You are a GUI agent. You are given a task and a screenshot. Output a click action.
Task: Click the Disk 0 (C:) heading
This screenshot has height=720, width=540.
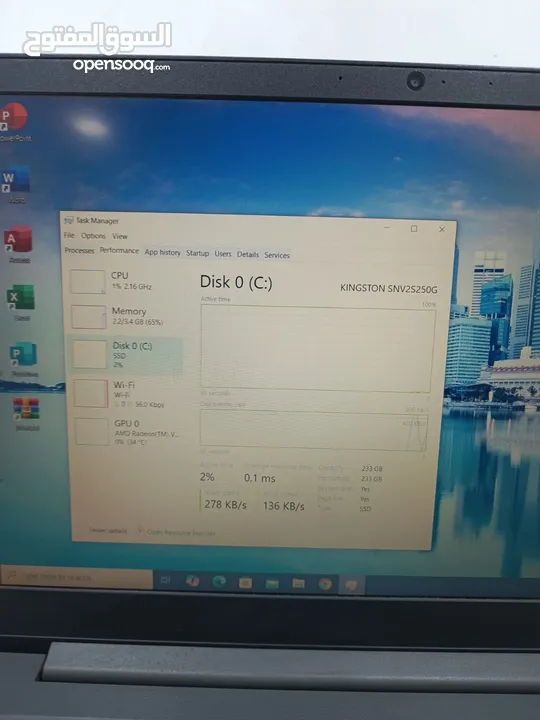tap(236, 282)
